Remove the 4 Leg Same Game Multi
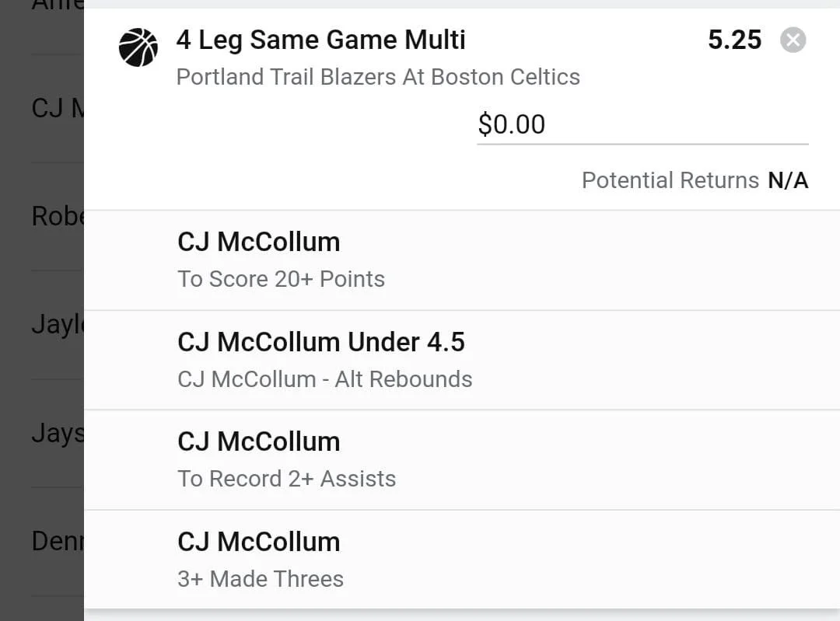Viewport: 840px width, 621px height. pyautogui.click(x=793, y=40)
